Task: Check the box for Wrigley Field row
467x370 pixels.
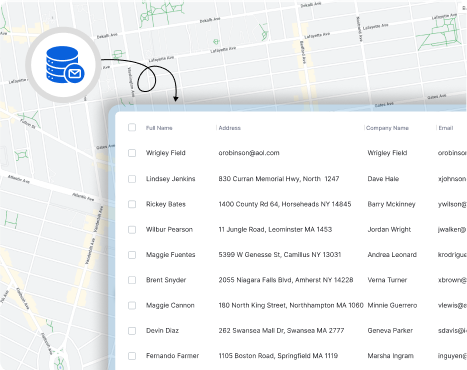Action: (132, 153)
